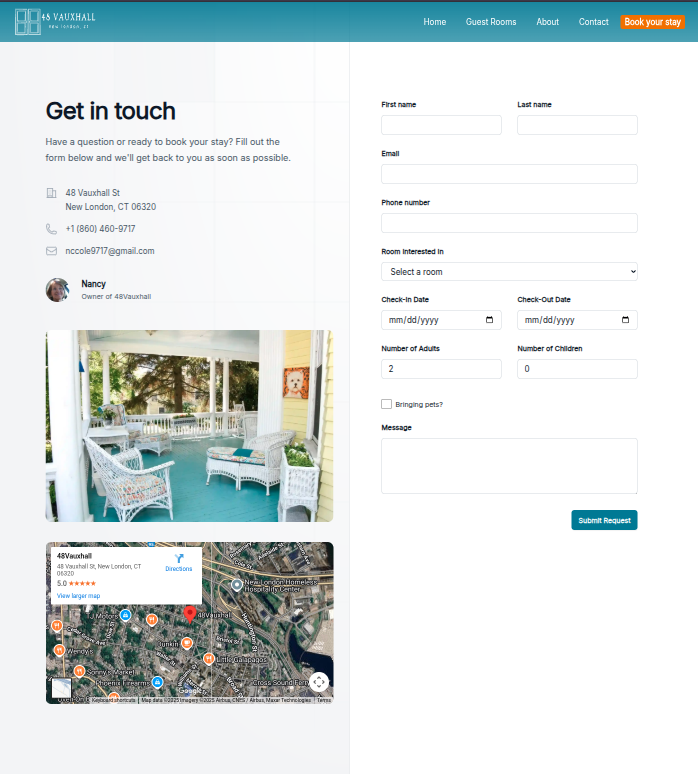Viewport: 698px width, 774px height.
Task: Toggle map camera controls icon
Action: tap(319, 682)
